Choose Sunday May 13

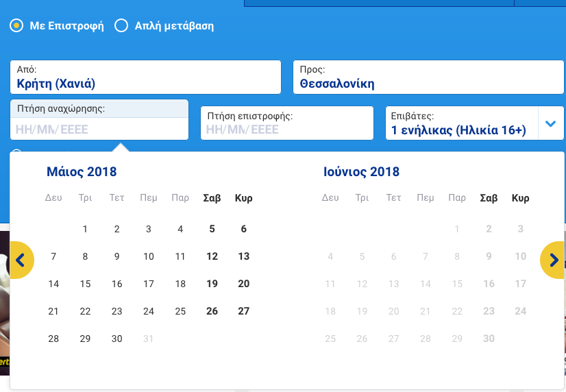(244, 256)
